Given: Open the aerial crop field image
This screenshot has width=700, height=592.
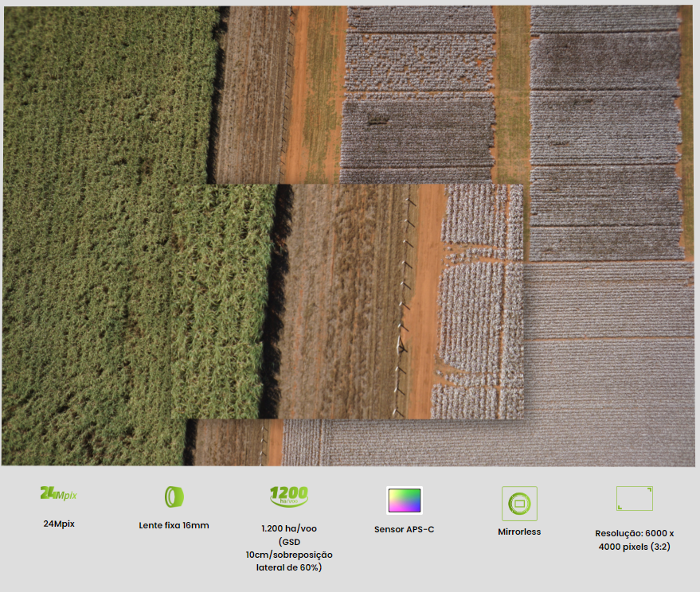Looking at the screenshot, I should pyautogui.click(x=348, y=236).
